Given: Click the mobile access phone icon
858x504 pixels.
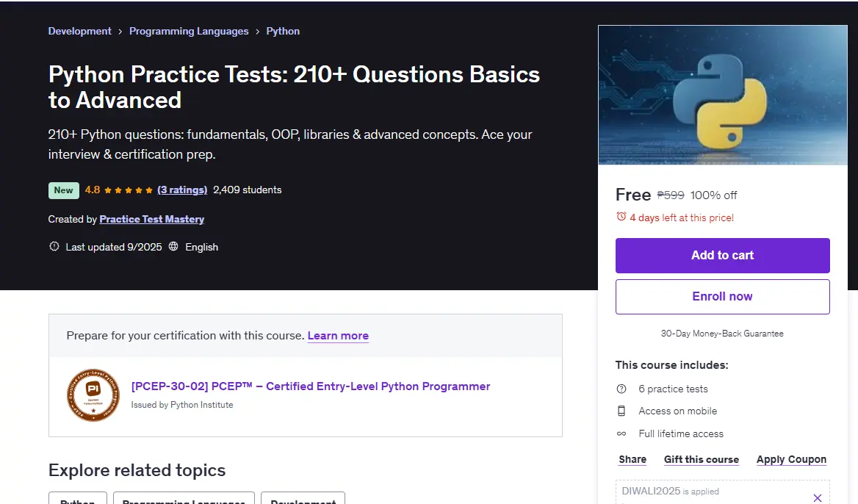Looking at the screenshot, I should pos(621,411).
